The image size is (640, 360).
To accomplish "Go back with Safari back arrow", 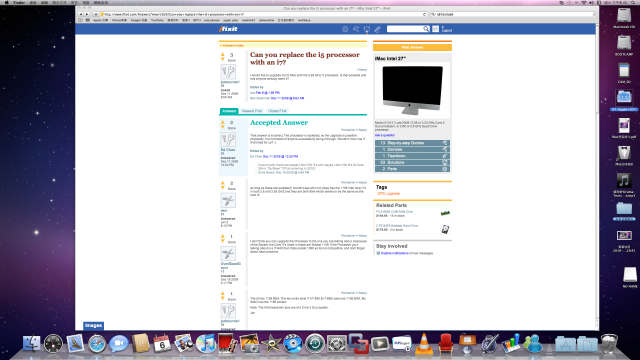I will 81,14.
